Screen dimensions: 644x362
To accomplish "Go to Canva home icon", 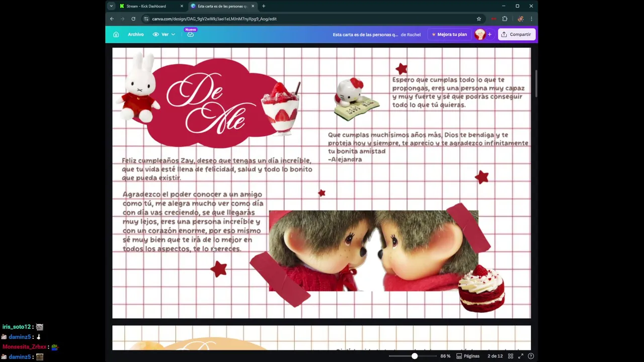I will point(116,34).
